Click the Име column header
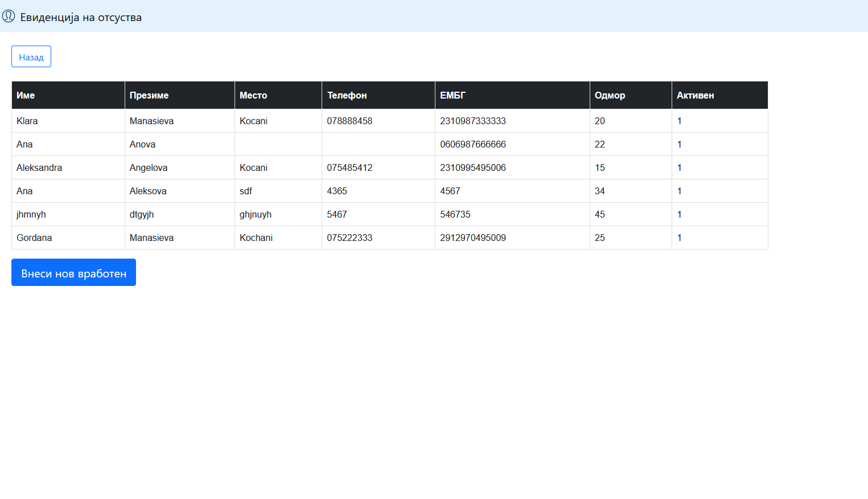The image size is (868, 499). click(x=26, y=96)
